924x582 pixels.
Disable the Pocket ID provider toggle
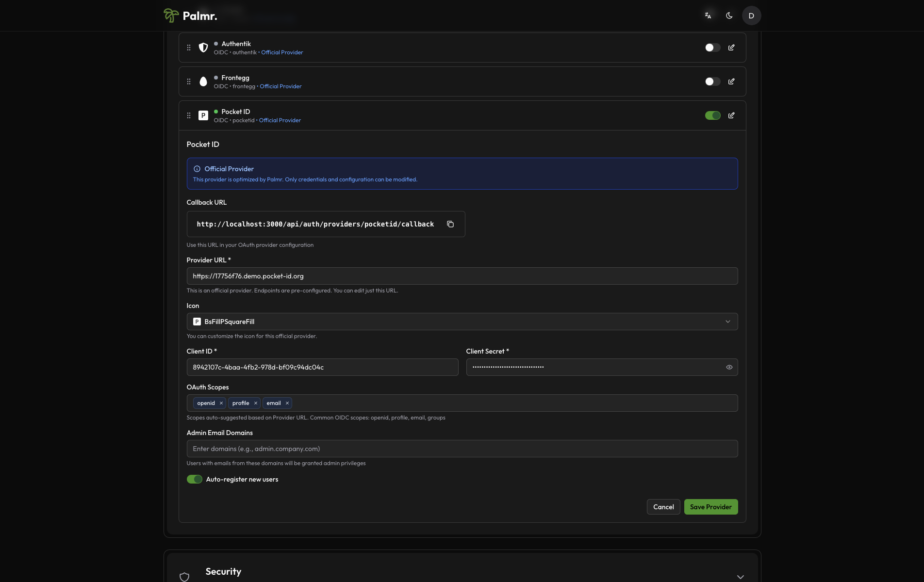tap(712, 115)
